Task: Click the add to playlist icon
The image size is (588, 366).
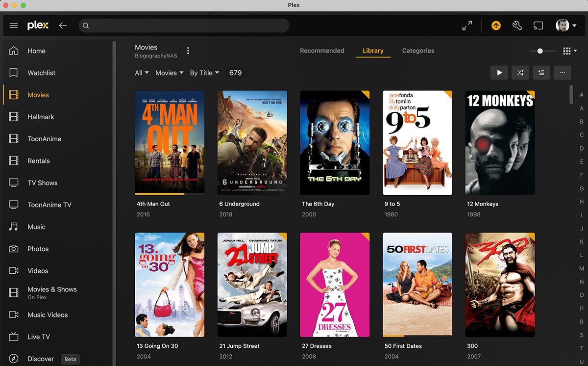Action: tap(541, 73)
